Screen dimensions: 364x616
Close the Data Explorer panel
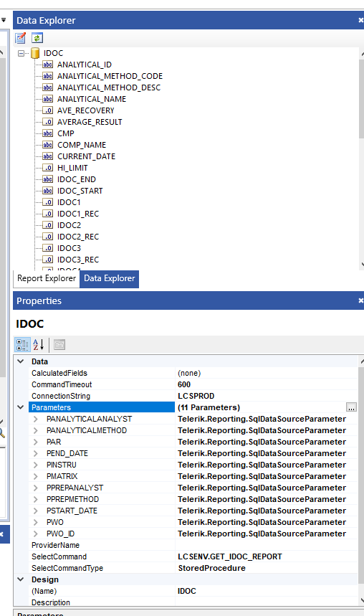[360, 20]
